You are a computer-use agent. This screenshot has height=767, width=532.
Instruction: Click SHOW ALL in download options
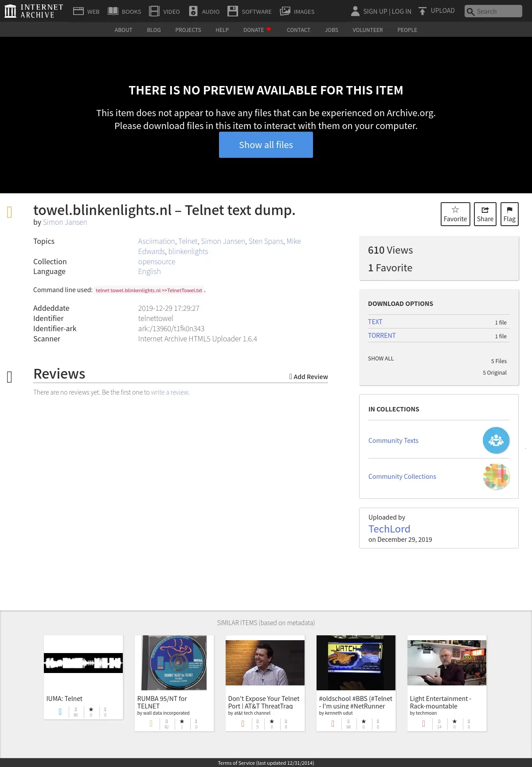(381, 358)
